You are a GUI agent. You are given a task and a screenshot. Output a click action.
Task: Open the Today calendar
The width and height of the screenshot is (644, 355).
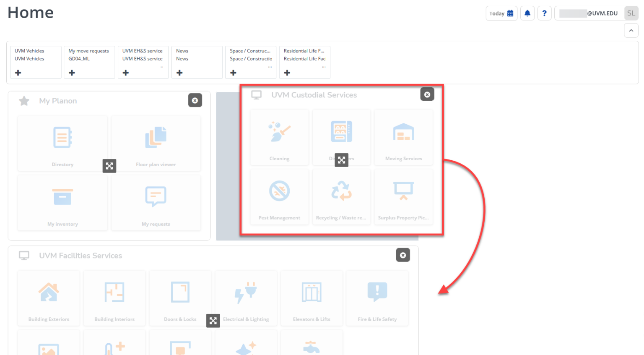click(501, 13)
